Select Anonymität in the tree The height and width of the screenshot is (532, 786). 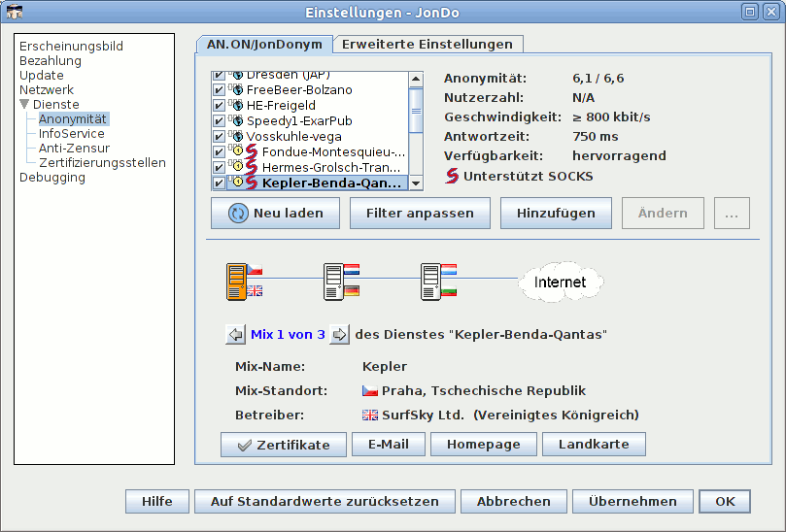coord(73,118)
